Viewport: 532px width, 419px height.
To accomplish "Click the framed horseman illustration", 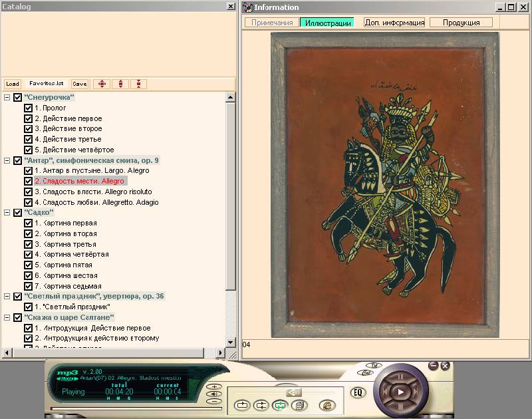I will 385,185.
